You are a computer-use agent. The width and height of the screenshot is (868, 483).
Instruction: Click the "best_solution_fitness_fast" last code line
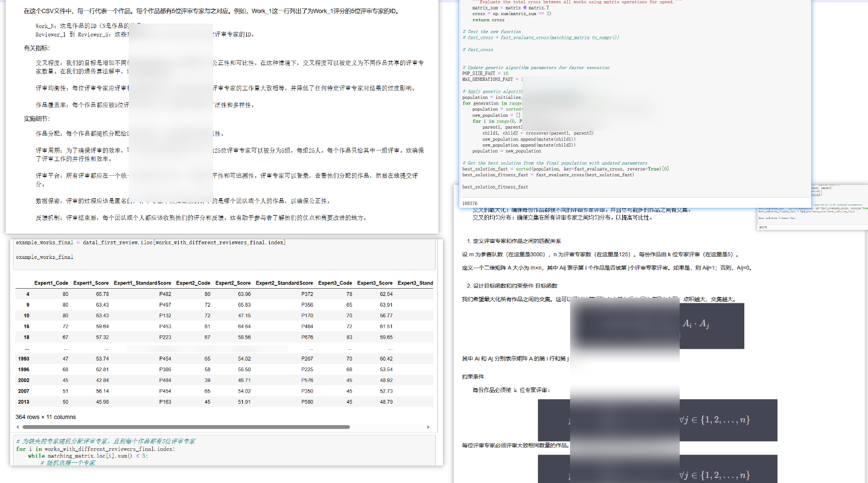495,187
